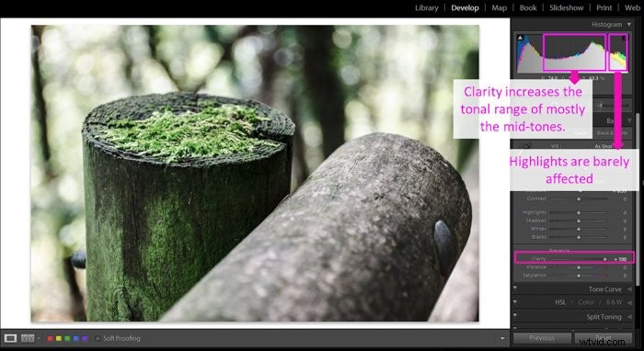Viewport: 644px width, 351px height.
Task: Toggle the Tone Curve panel switch
Action: coord(515,289)
